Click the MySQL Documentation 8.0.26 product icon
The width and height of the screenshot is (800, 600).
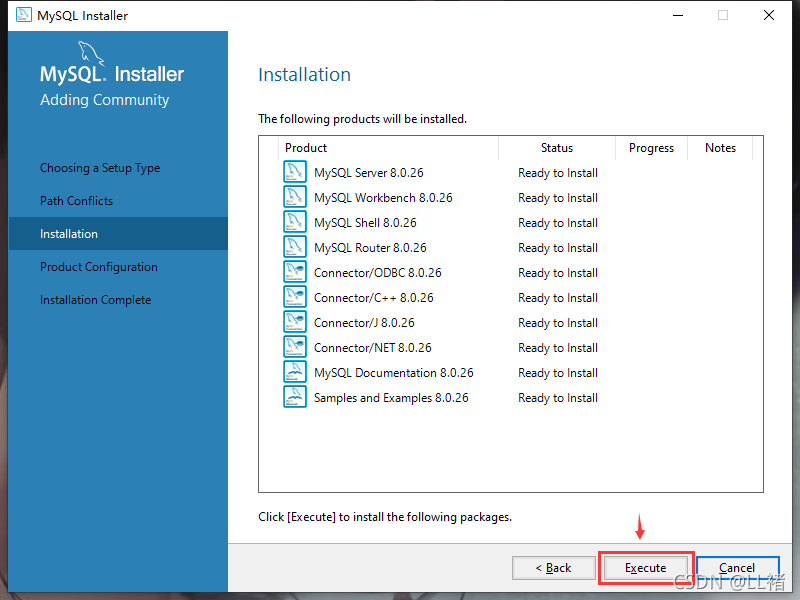coord(294,371)
